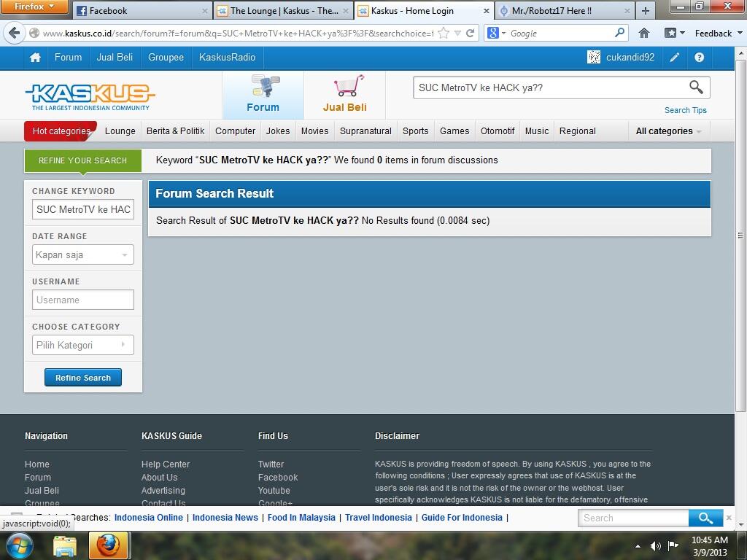Focus the main Kaskus search box
Screen dimensions: 747x560
pos(550,87)
